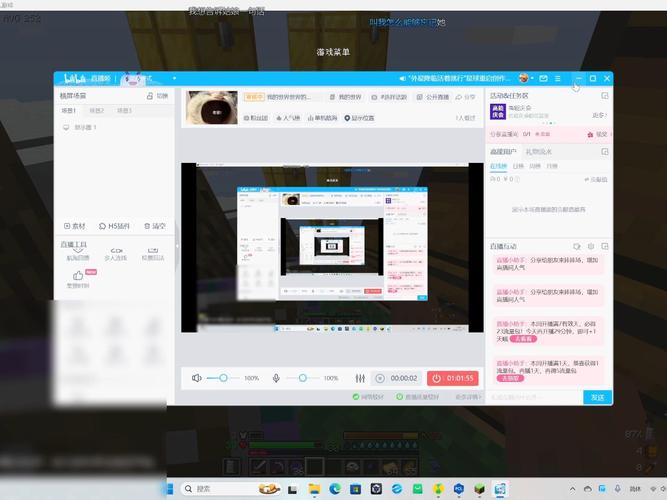This screenshot has height=500, width=667.
Task: Select the 月榜 monthly ranking tab
Action: (x=552, y=166)
